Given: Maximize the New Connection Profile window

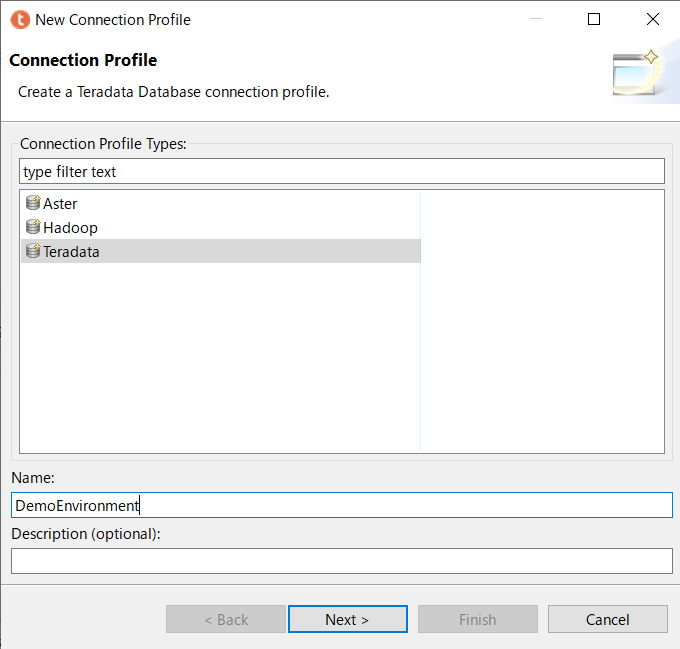Looking at the screenshot, I should [x=594, y=19].
